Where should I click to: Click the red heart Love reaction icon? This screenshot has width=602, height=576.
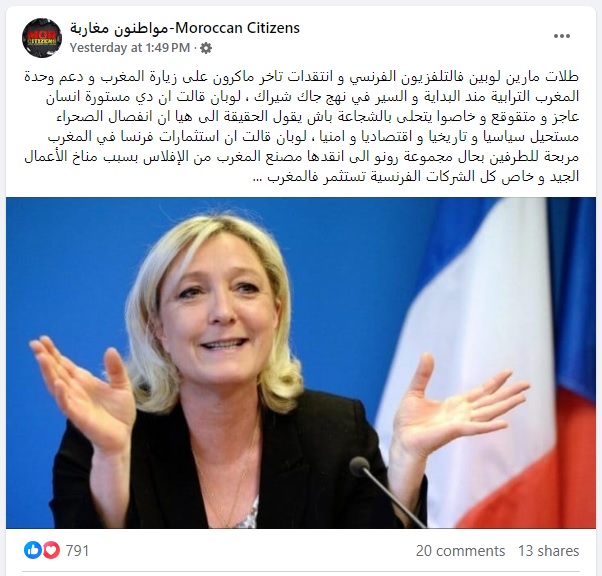point(51,550)
